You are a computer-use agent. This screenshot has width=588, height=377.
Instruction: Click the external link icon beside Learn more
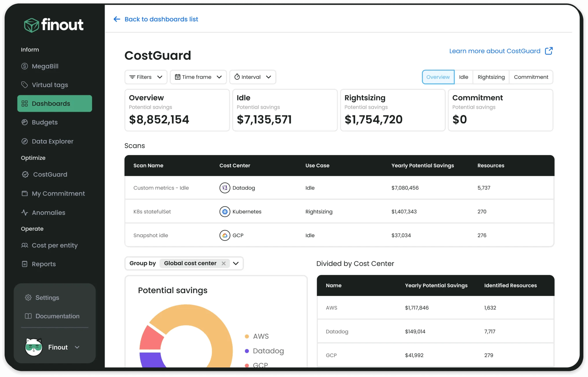click(x=549, y=51)
